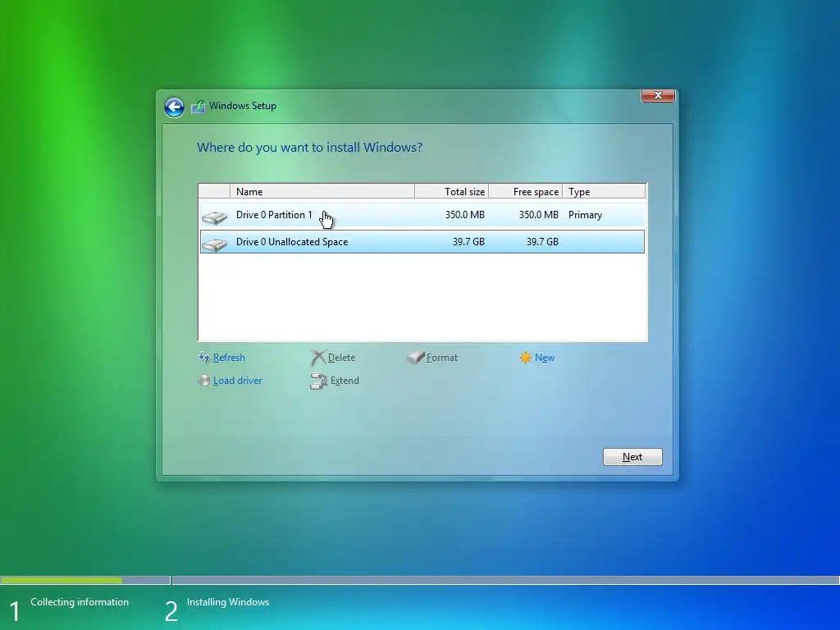The height and width of the screenshot is (630, 840).
Task: Click the setup progress bar
Action: point(420,580)
